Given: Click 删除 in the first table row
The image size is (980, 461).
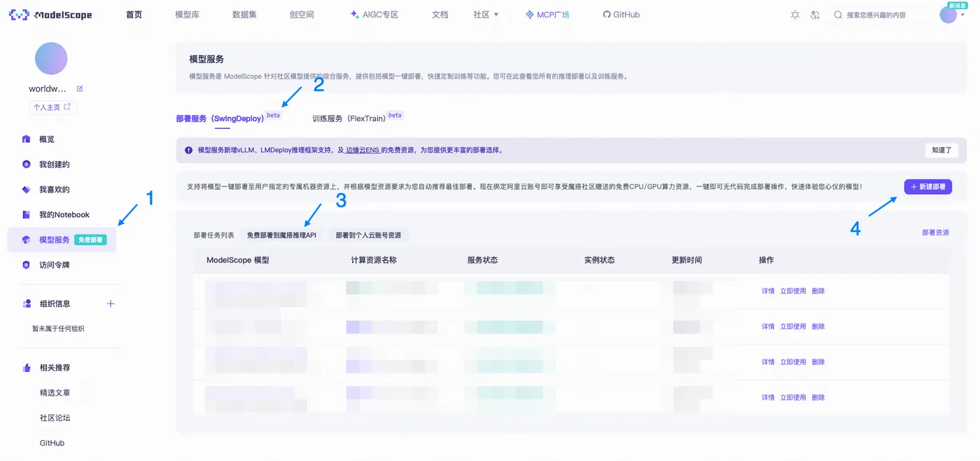Looking at the screenshot, I should point(818,291).
